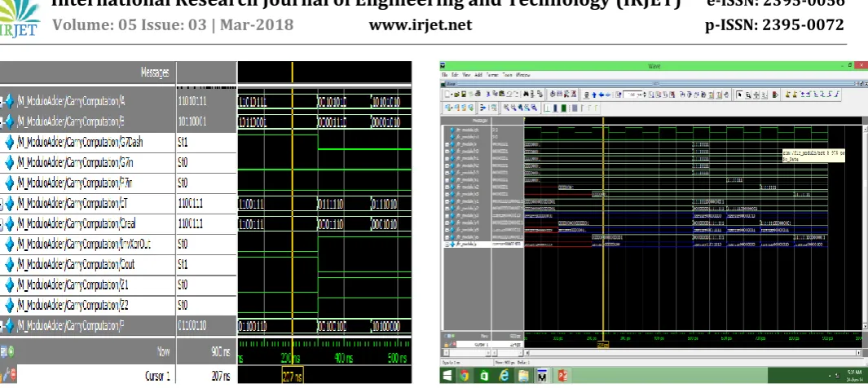This screenshot has height=388, width=868.
Task: Open the File menu in Wave window
Action: 444,75
